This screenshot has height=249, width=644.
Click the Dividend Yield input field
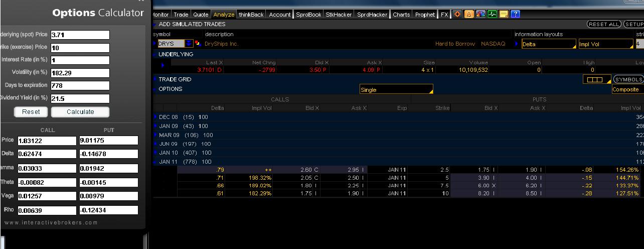coord(80,98)
